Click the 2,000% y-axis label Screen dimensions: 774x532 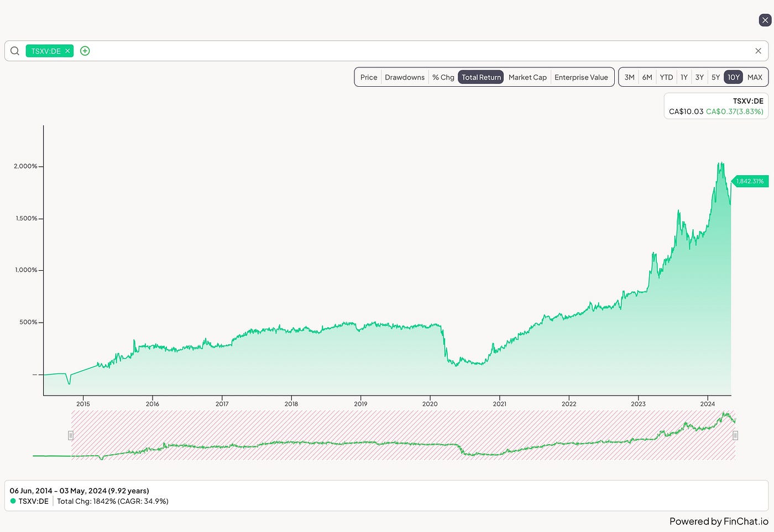point(26,166)
